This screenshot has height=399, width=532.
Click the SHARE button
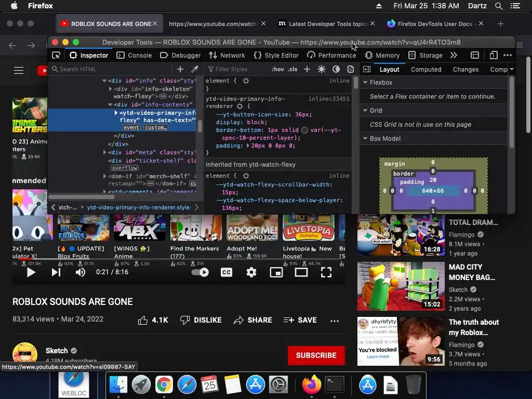click(x=253, y=320)
